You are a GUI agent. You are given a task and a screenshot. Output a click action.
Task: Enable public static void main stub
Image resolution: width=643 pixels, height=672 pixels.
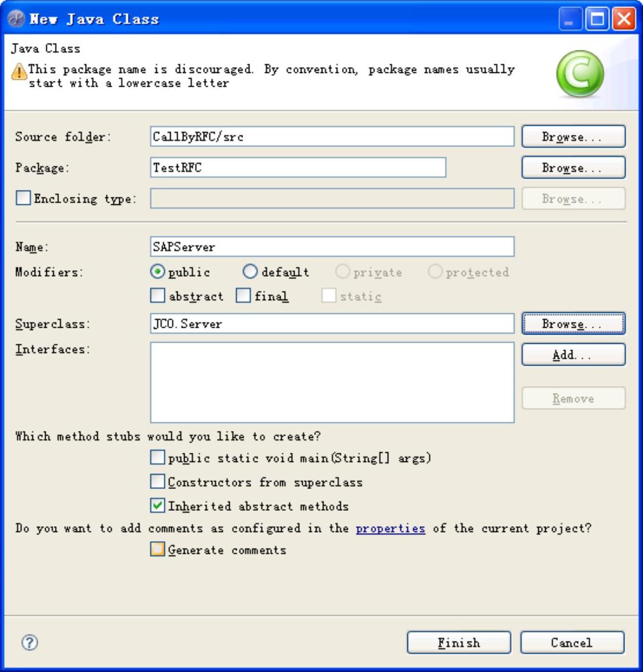(157, 458)
